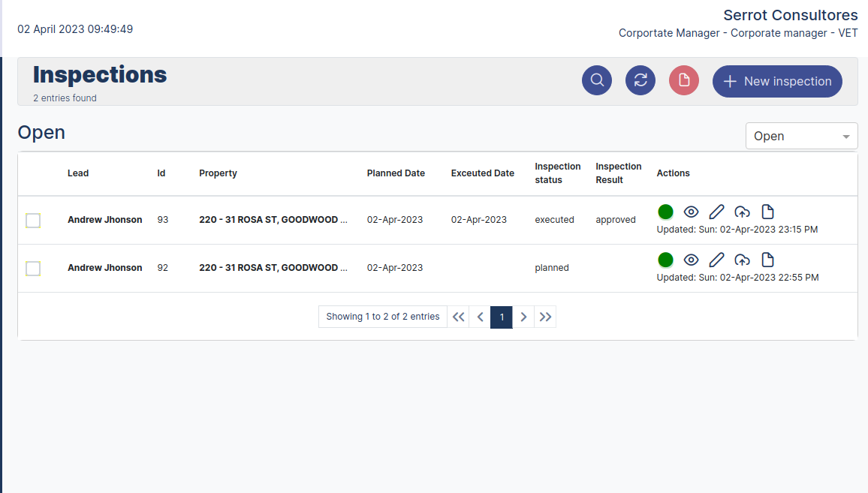Open the search icon in Inspections header

point(597,80)
